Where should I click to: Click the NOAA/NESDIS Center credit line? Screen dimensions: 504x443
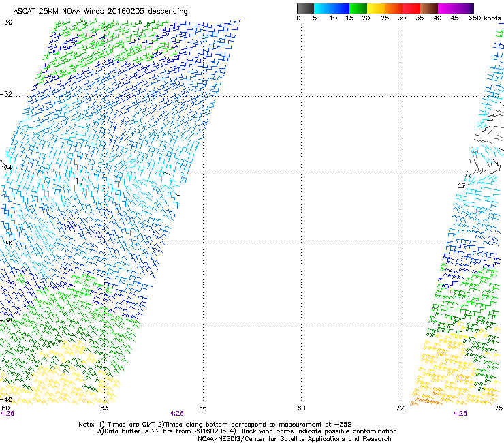[294, 439]
